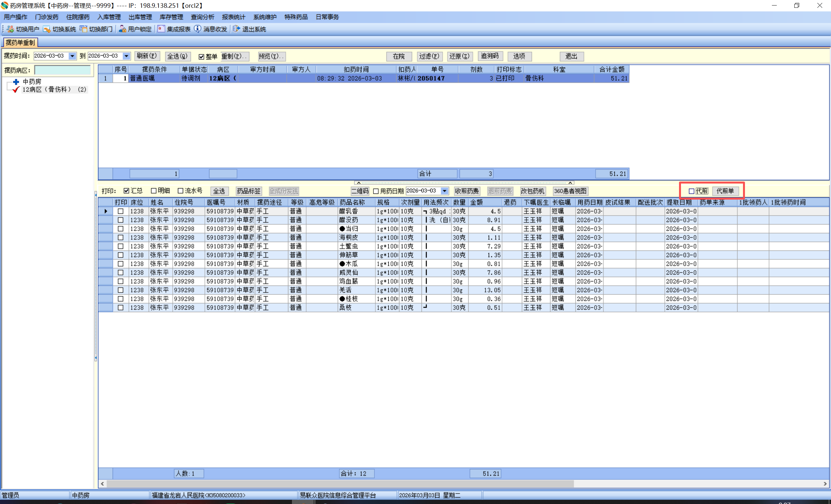
Task: Open the 用药日期 date dropdown arrow
Action: pyautogui.click(x=445, y=191)
